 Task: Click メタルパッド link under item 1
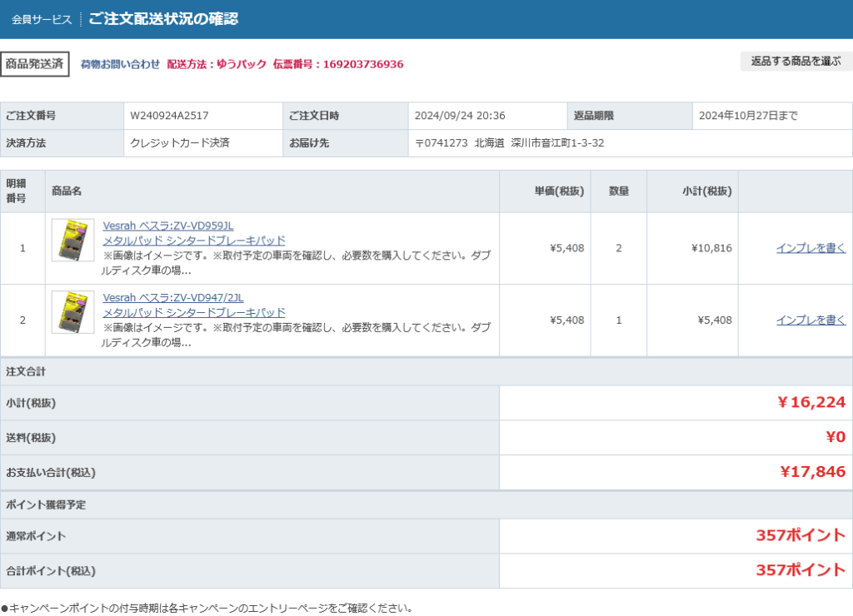coord(194,241)
